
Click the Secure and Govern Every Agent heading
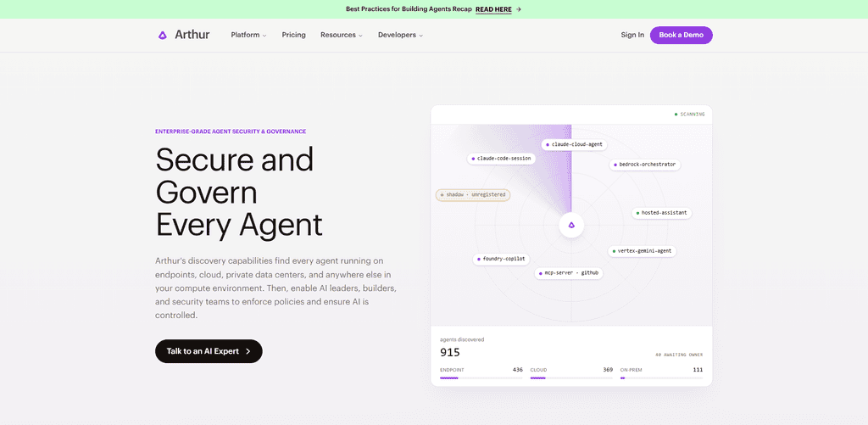tap(238, 193)
